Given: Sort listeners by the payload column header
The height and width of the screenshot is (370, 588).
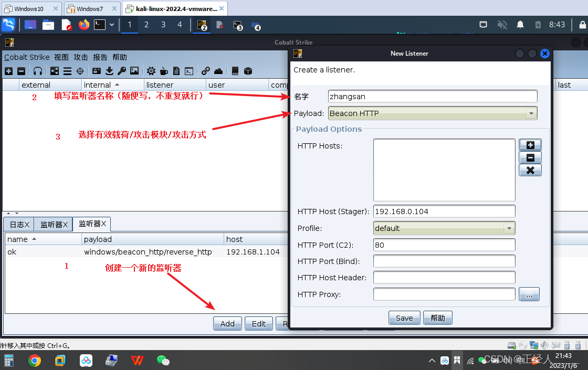Looking at the screenshot, I should tap(152, 239).
